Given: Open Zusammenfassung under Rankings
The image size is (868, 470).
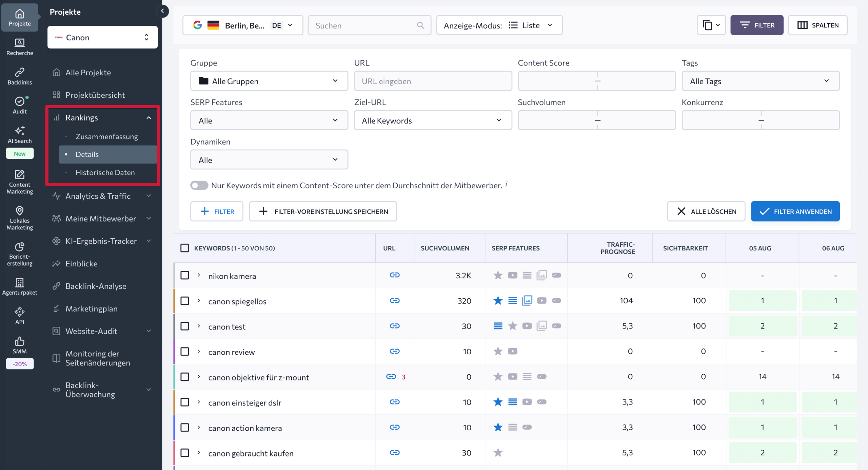Looking at the screenshot, I should (106, 136).
